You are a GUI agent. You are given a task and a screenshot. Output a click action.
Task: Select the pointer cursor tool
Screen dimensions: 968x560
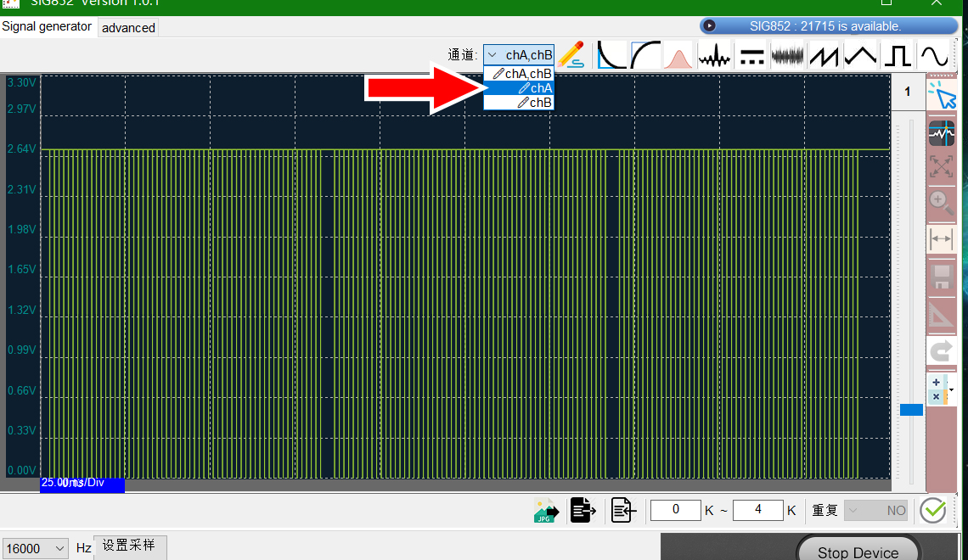[x=942, y=94]
